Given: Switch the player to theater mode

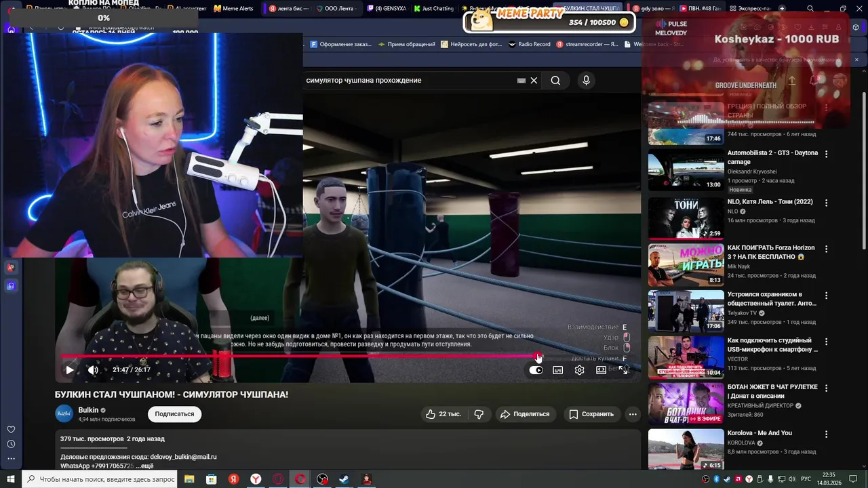Looking at the screenshot, I should [x=601, y=370].
